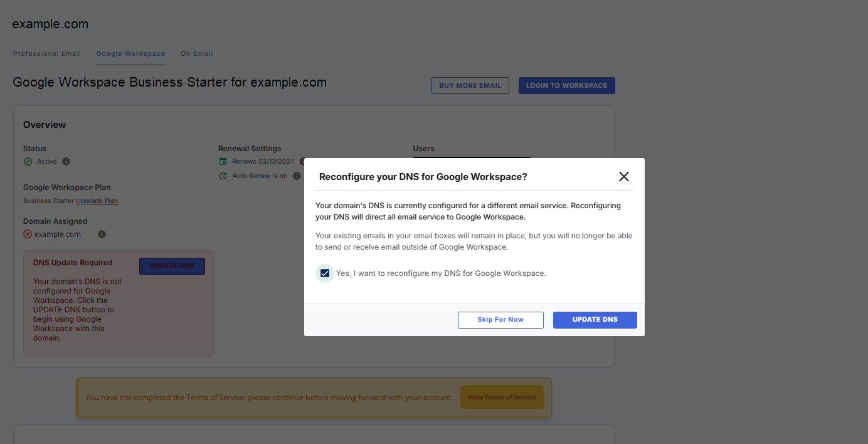Click the example.com page heading
This screenshot has width=868, height=444.
point(50,24)
